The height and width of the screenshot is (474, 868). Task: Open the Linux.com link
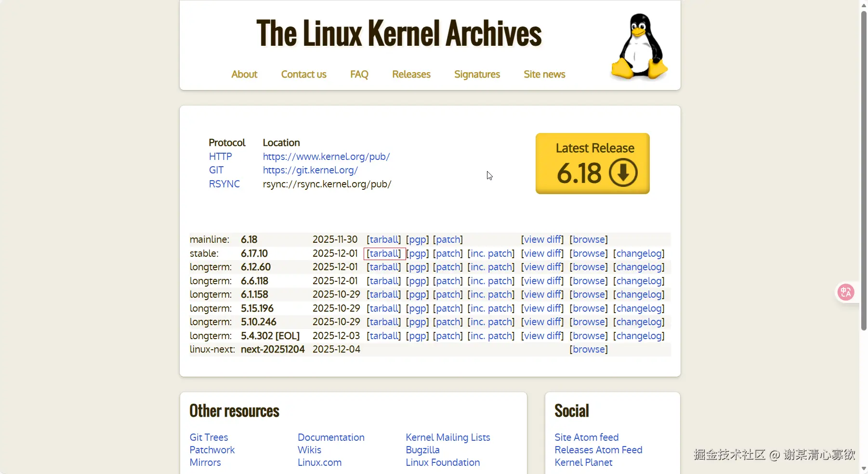[319, 462]
